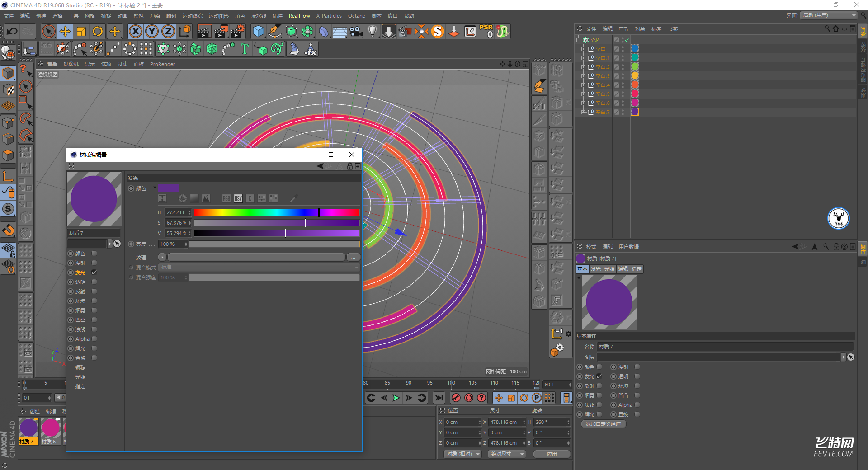Add a light object
This screenshot has width=868, height=470.
point(372,31)
